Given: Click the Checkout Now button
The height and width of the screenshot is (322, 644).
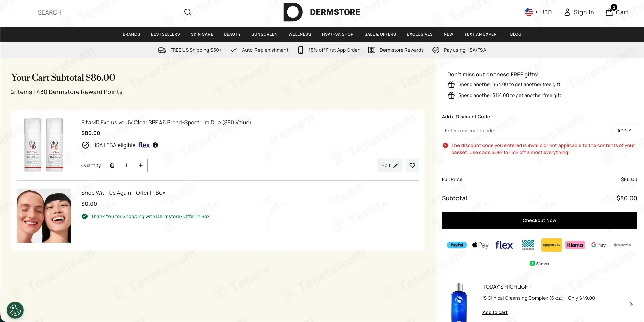Looking at the screenshot, I should coord(540,220).
